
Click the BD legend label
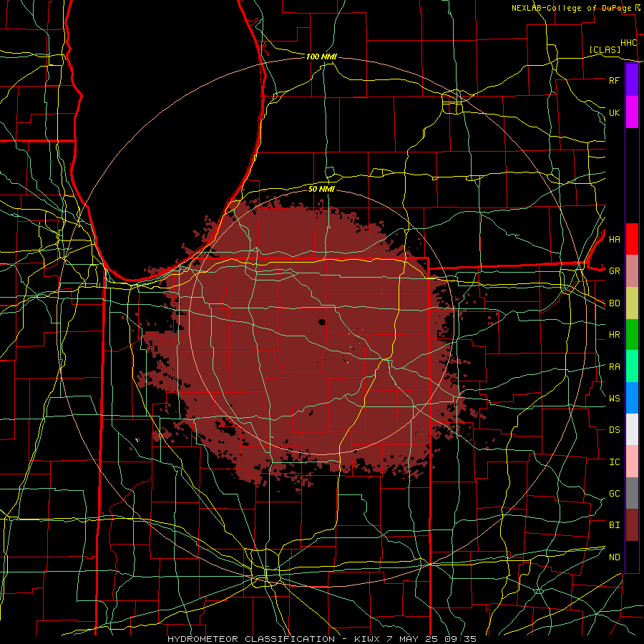614,303
